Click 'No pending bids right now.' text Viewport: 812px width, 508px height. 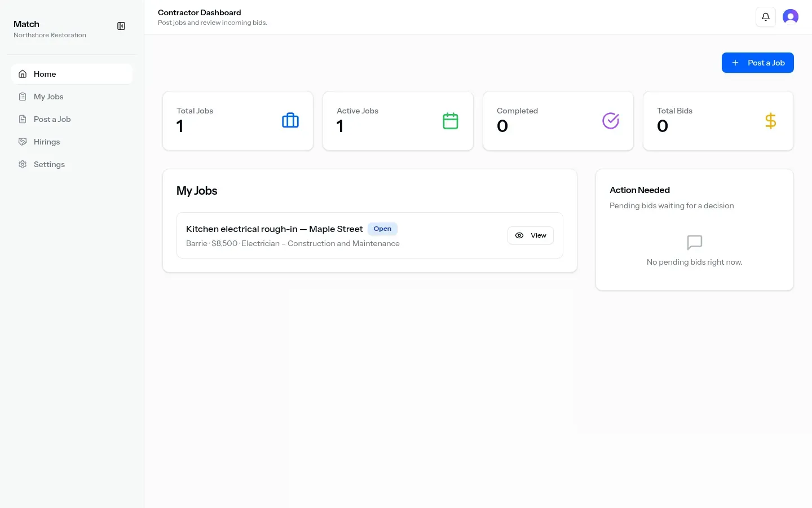(695, 262)
